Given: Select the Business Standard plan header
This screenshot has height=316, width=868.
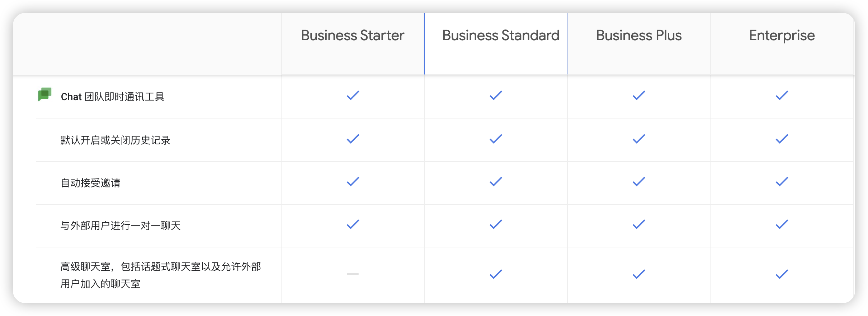Looking at the screenshot, I should (x=501, y=36).
